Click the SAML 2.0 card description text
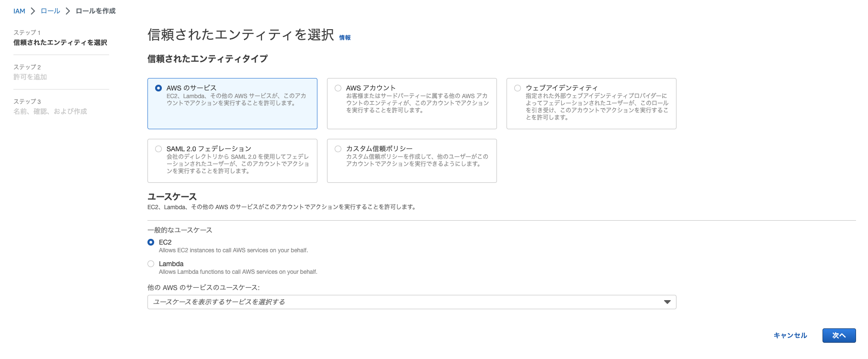The image size is (868, 359). tap(238, 164)
